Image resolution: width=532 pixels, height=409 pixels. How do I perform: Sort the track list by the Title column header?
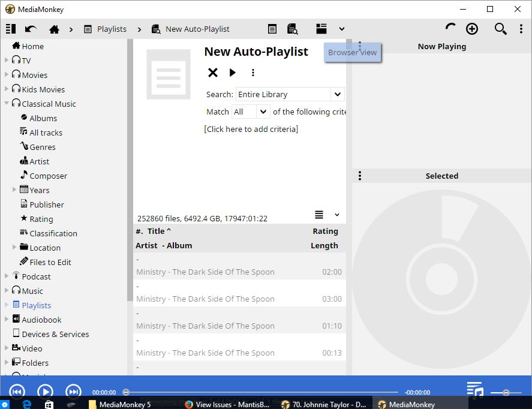point(156,231)
